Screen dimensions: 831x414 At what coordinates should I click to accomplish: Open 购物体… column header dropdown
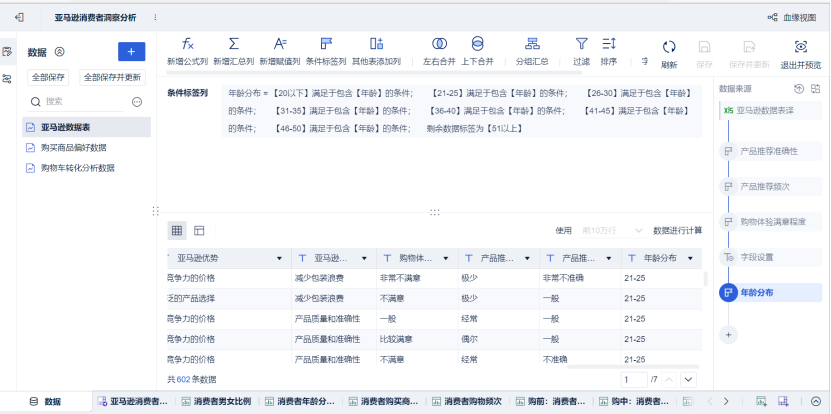tap(446, 258)
